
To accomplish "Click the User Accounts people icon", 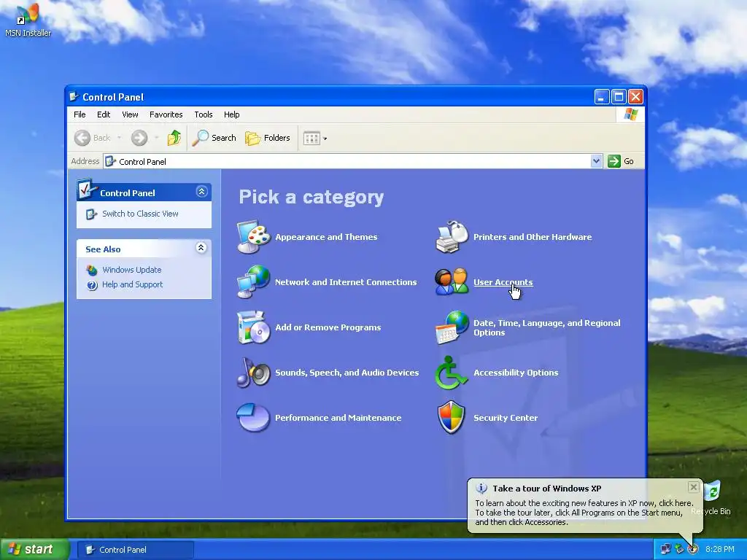I will pos(452,282).
